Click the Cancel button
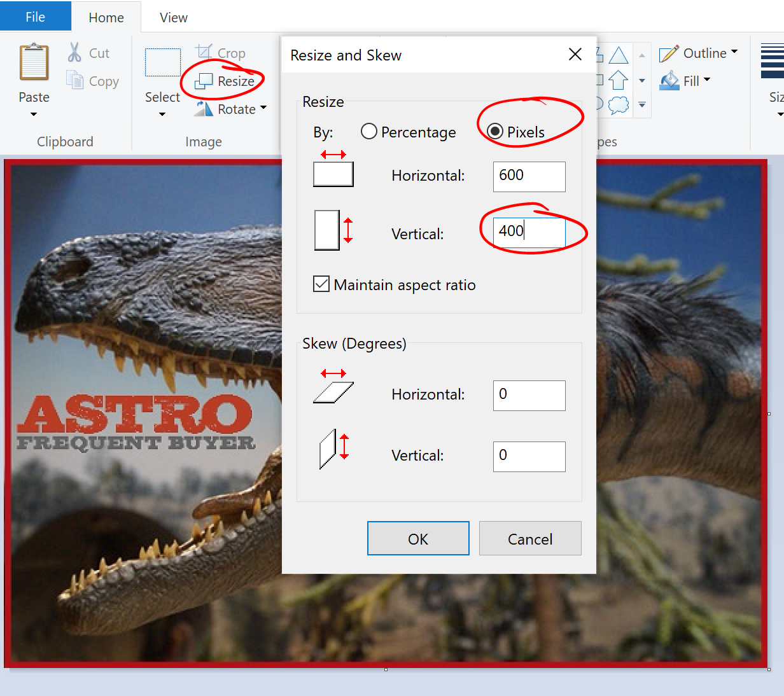This screenshot has height=696, width=784. click(x=530, y=538)
